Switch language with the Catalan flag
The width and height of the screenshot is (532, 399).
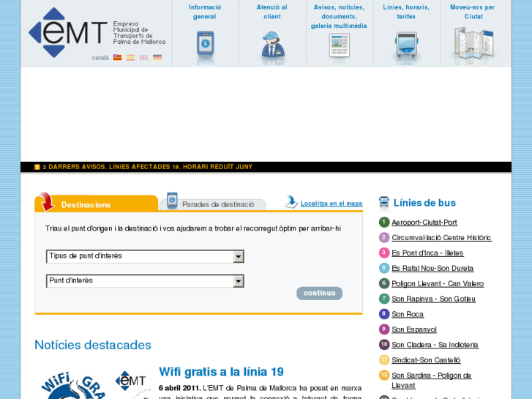click(x=117, y=57)
